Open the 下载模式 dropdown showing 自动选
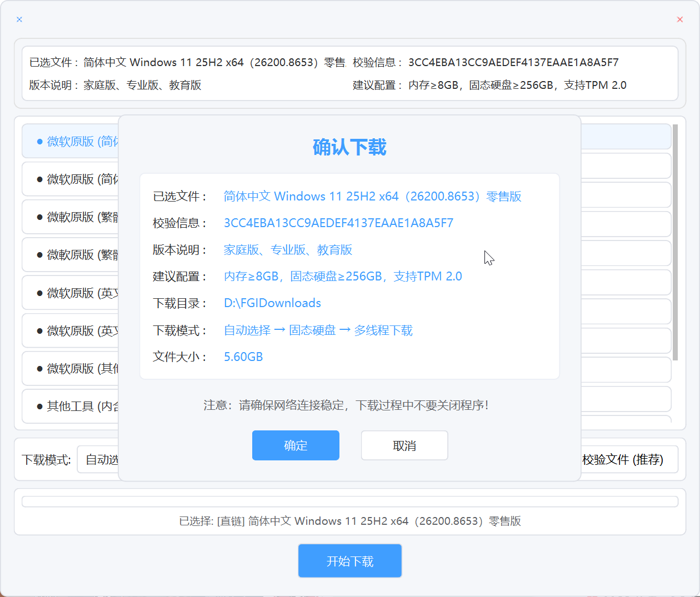Image resolution: width=700 pixels, height=597 pixels. coord(98,459)
